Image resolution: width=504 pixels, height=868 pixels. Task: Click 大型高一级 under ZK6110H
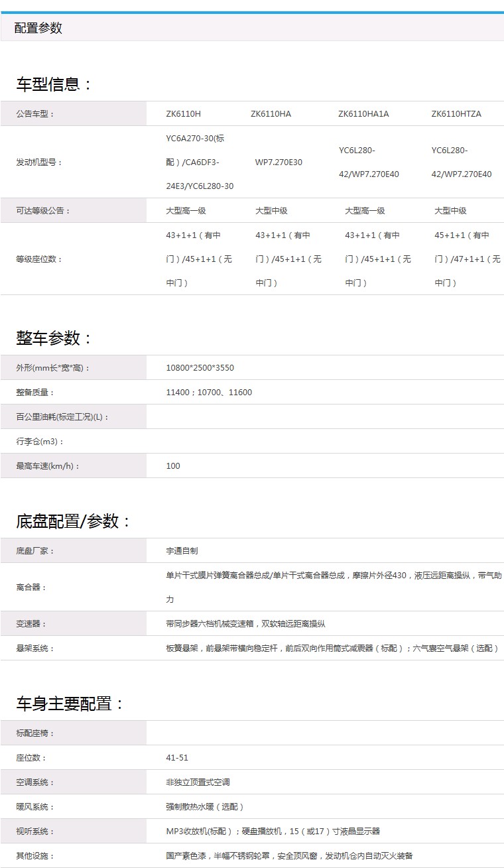click(x=186, y=211)
